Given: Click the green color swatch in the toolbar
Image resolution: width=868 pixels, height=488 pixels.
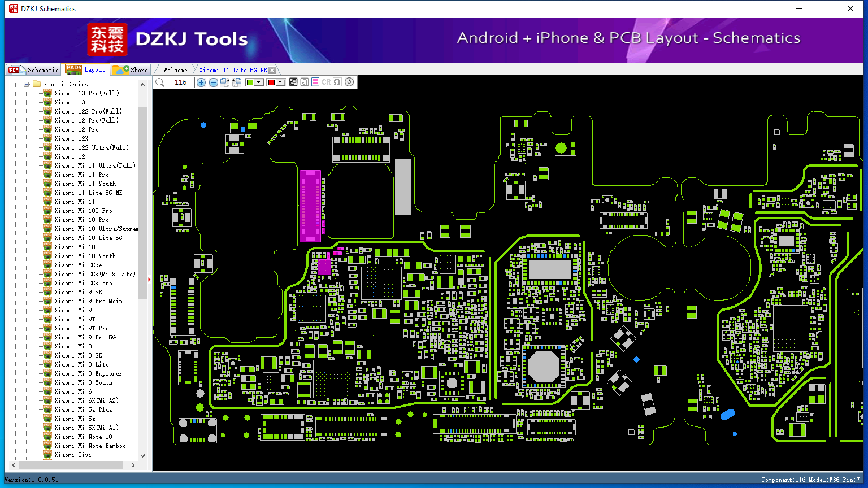Looking at the screenshot, I should pos(250,82).
